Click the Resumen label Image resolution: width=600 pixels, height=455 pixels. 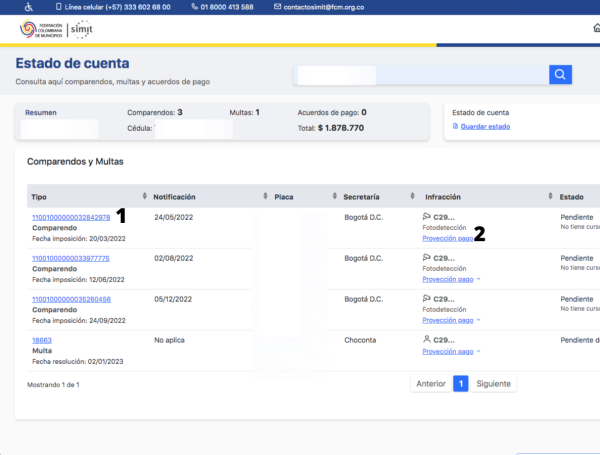[x=41, y=113]
